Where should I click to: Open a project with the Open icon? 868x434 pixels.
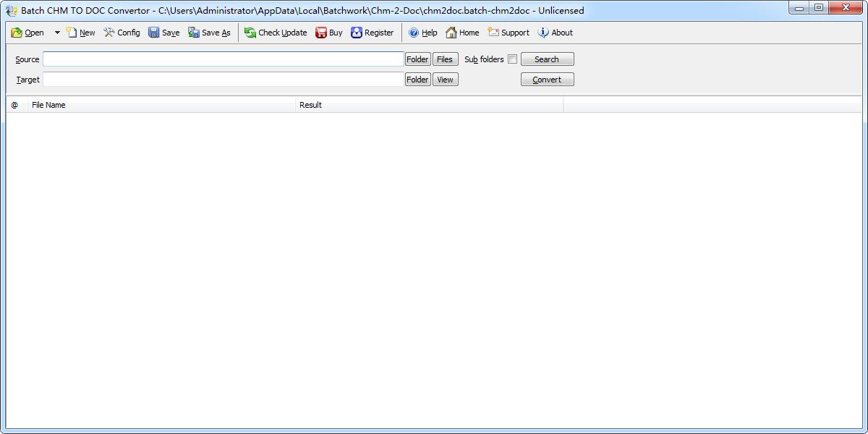click(27, 33)
